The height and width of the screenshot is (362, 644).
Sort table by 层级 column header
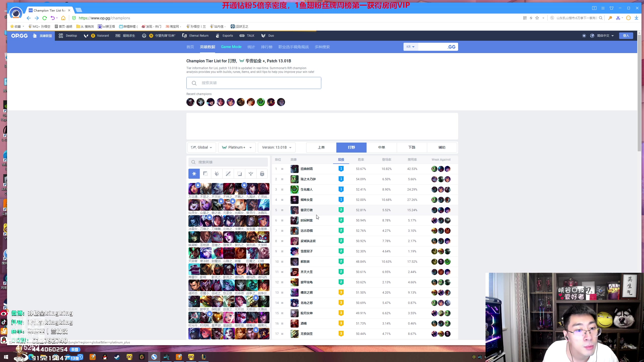(x=341, y=160)
